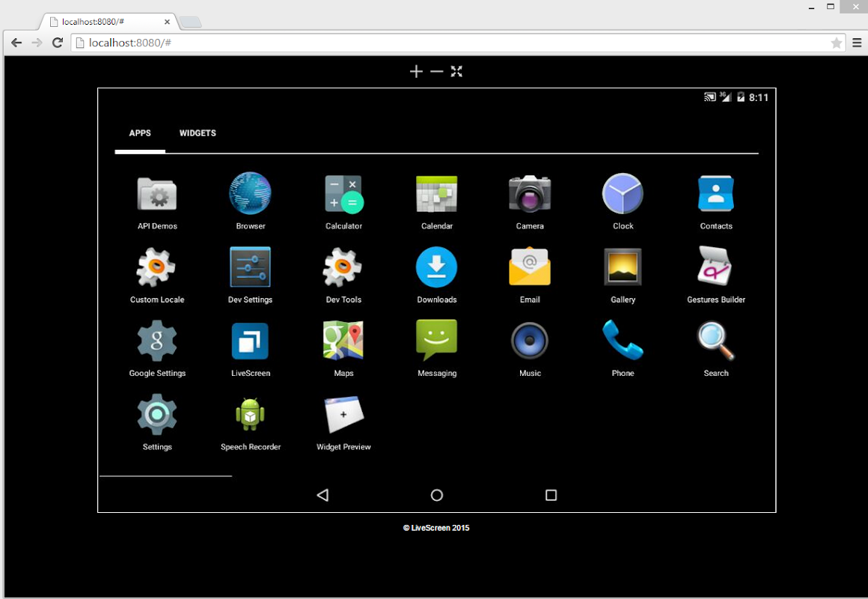
Task: Click the 8:11 clock in status bar
Action: click(x=759, y=97)
